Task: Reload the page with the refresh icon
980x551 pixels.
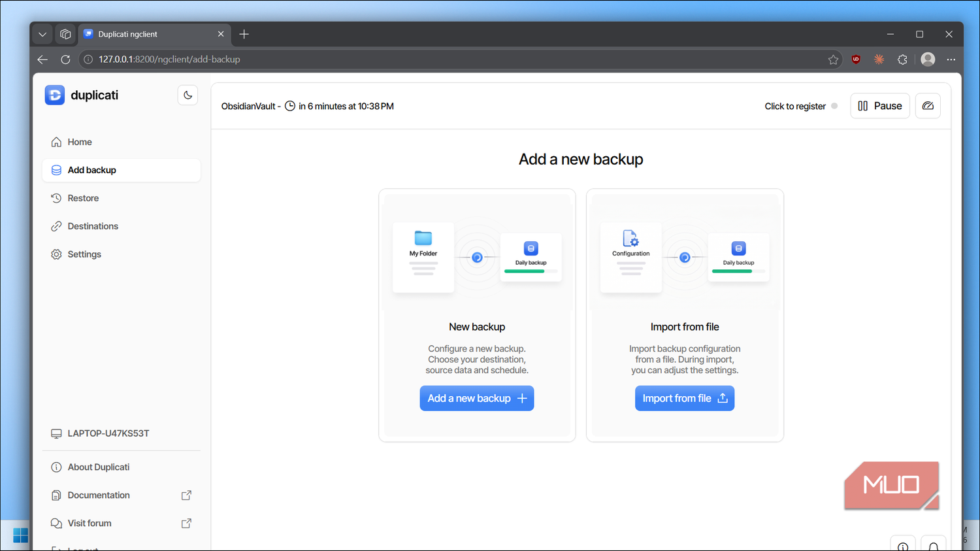Action: coord(65,59)
